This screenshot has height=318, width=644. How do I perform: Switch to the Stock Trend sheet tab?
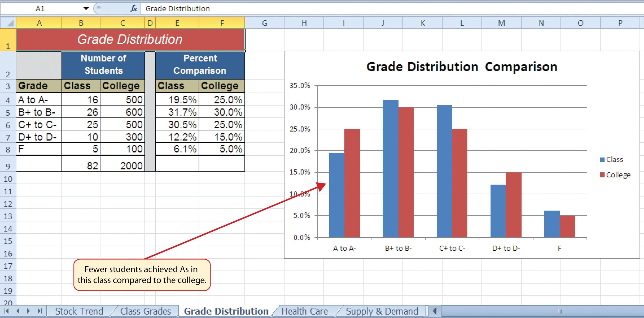pos(79,311)
